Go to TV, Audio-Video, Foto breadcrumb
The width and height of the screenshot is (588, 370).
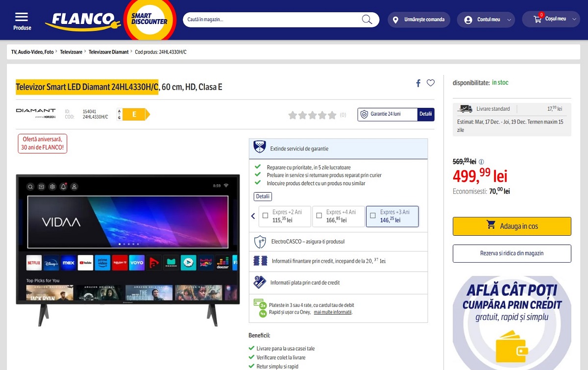32,52
